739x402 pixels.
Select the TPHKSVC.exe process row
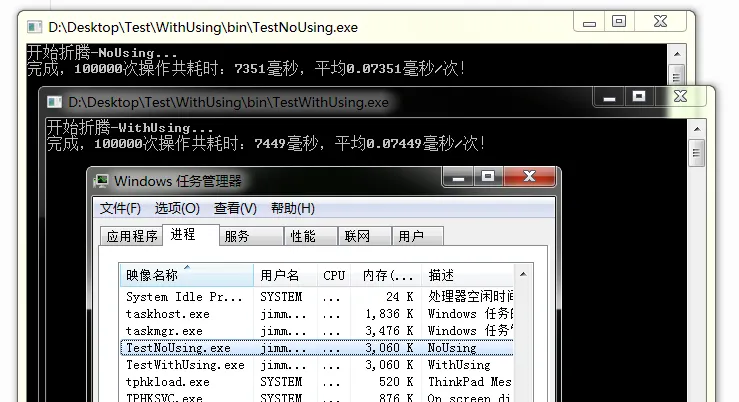pos(317,397)
